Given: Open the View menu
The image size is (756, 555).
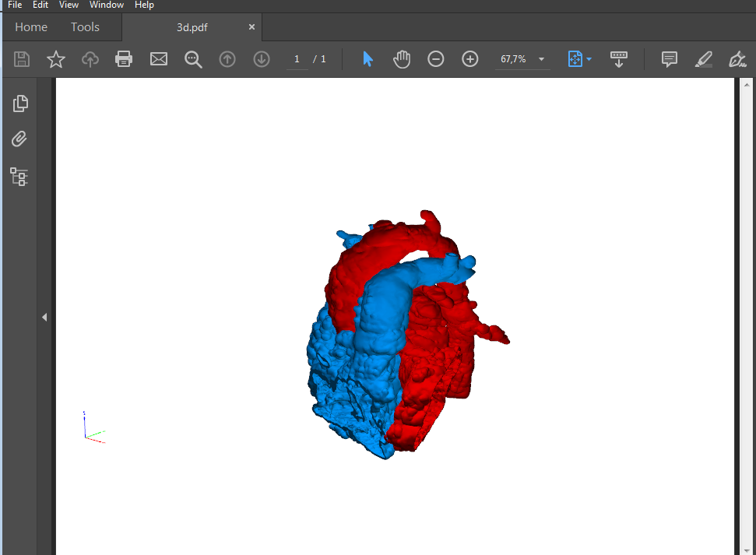Looking at the screenshot, I should 69,5.
